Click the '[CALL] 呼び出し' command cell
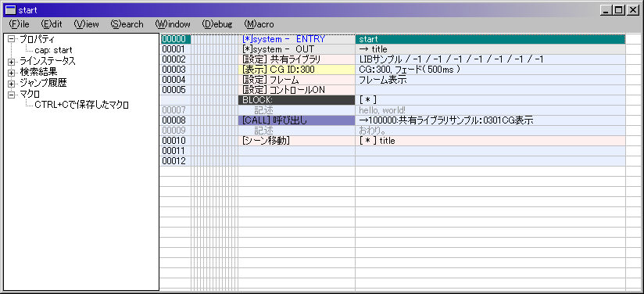The image size is (644, 294). click(x=296, y=120)
